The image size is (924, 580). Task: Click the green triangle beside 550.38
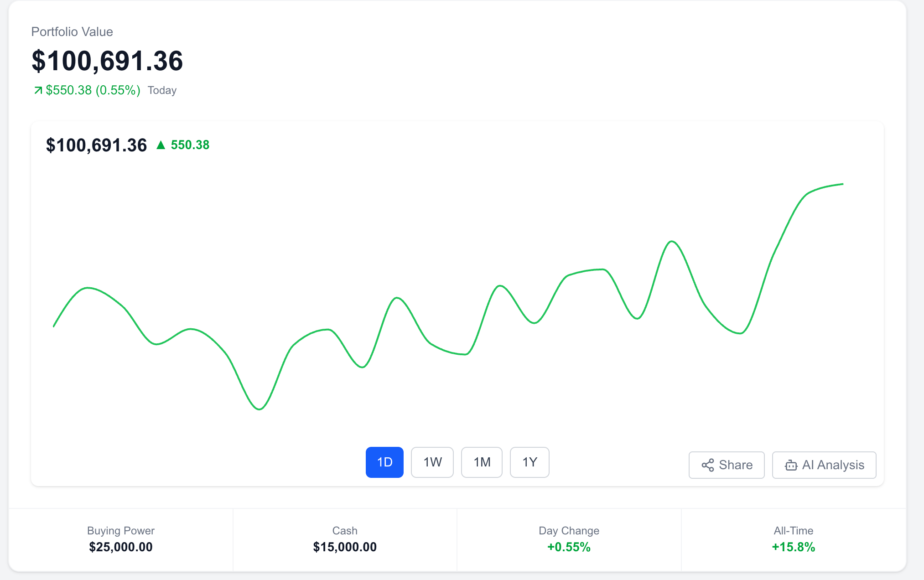161,145
